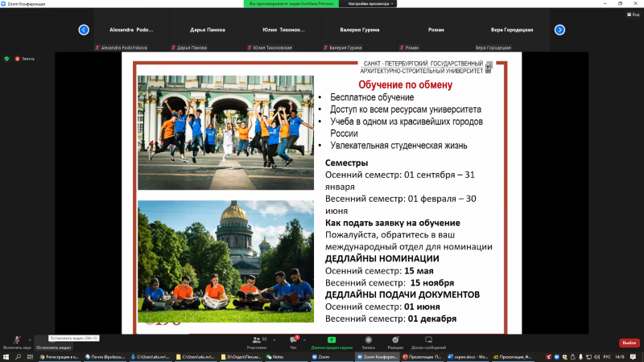Click green encryption shield icon

point(6,59)
